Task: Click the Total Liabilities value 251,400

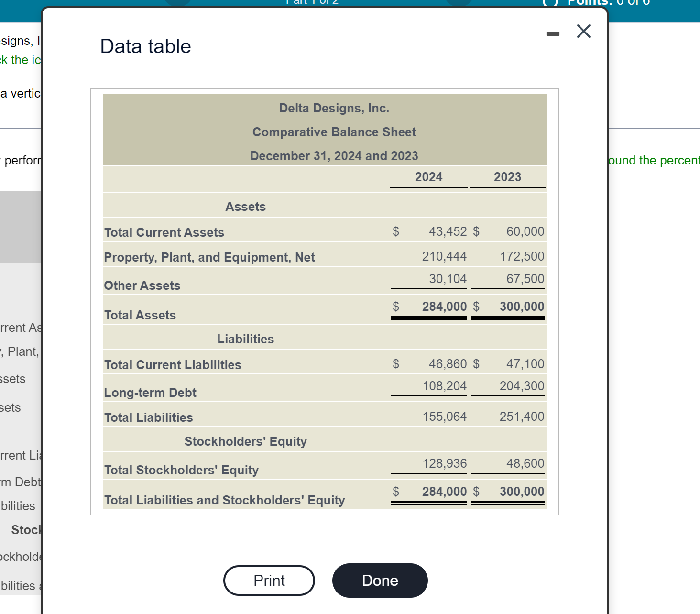Action: 521,416
